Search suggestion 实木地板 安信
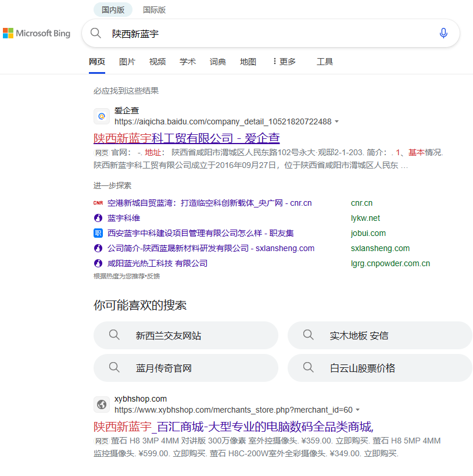Viewport: 473px width, 476px height. click(380, 335)
